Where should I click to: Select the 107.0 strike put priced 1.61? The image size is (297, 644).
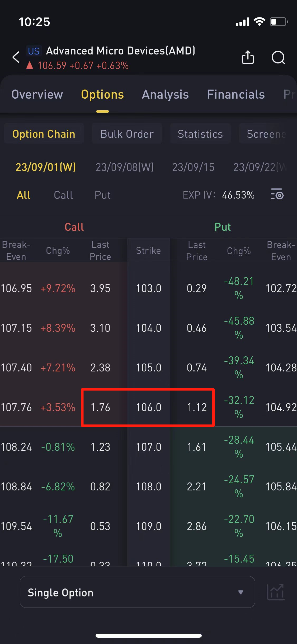197,447
